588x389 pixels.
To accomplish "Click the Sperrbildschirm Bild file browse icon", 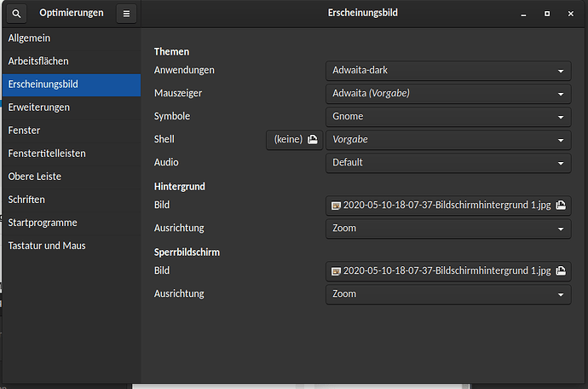I will [x=560, y=271].
